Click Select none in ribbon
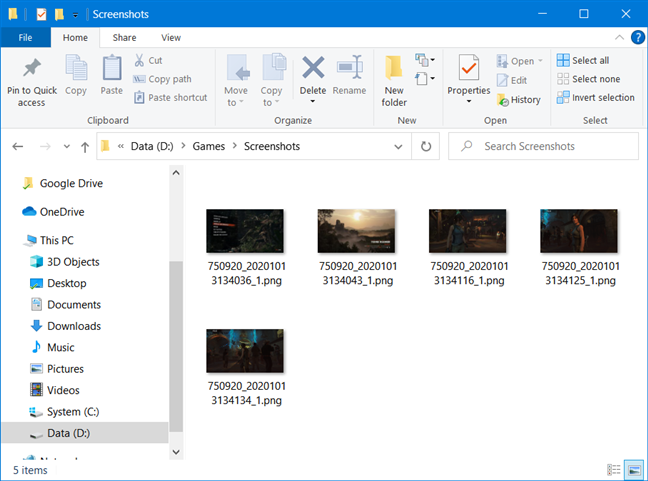Viewport: 648px width, 481px height. click(588, 79)
